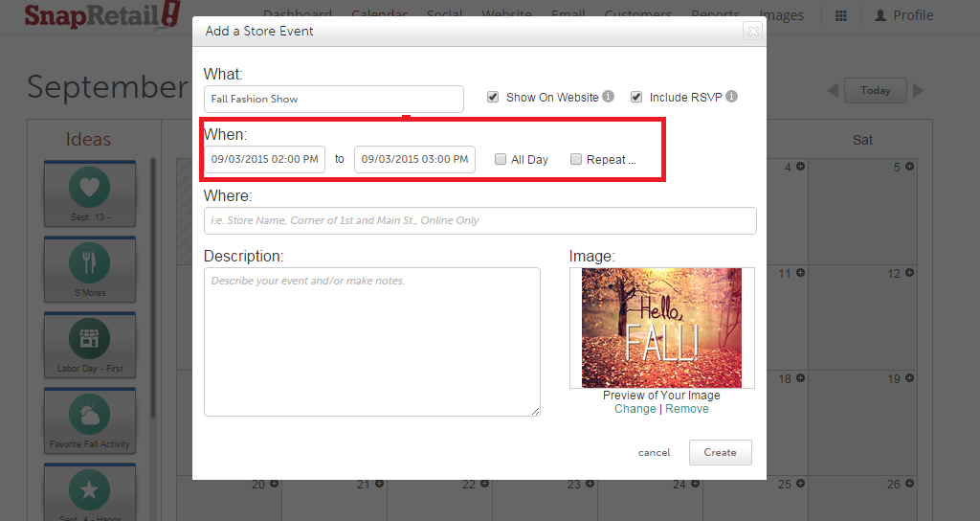
Task: Click the Where location input field
Action: pos(479,221)
